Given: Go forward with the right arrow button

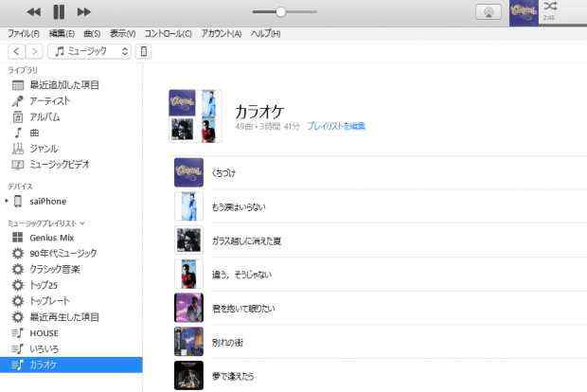Looking at the screenshot, I should coord(34,51).
